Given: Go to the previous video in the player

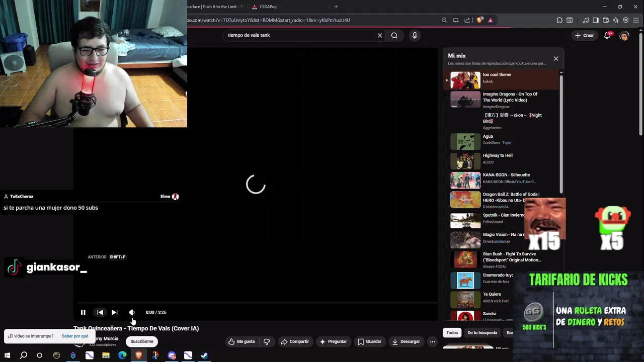Looking at the screenshot, I should point(100,312).
